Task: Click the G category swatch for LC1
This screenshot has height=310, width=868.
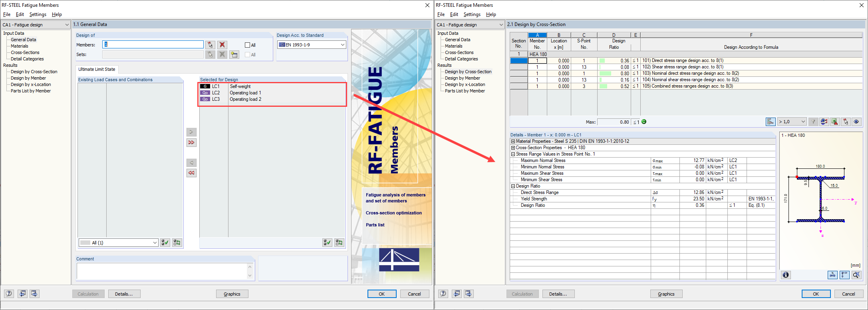Action: tap(205, 86)
